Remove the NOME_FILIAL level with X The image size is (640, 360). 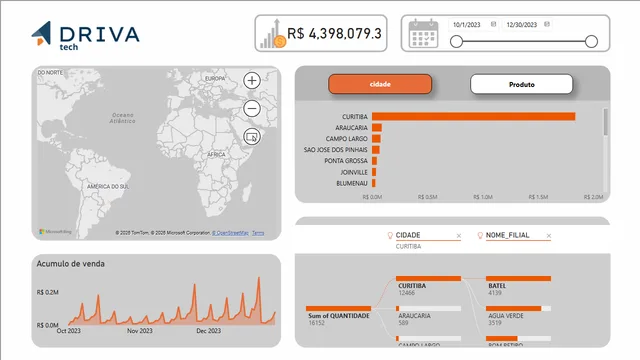click(x=549, y=236)
